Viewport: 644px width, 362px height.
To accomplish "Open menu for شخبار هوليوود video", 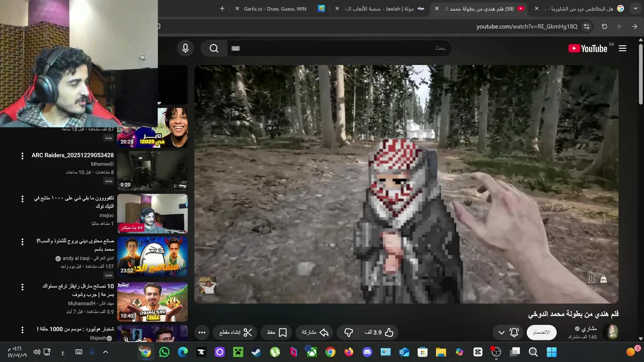I will [x=22, y=330].
